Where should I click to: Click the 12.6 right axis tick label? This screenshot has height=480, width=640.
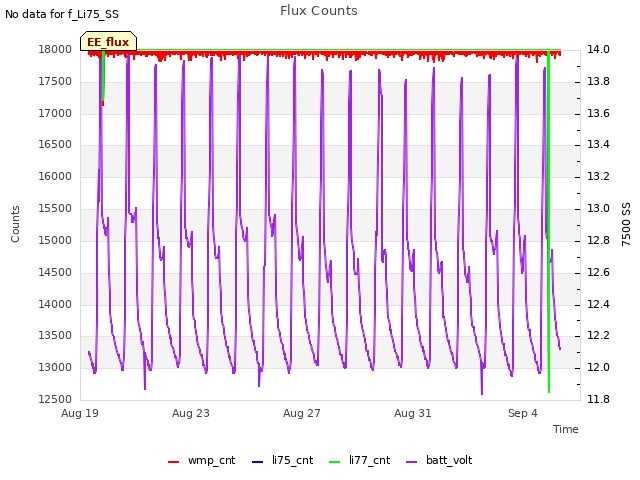pos(598,272)
